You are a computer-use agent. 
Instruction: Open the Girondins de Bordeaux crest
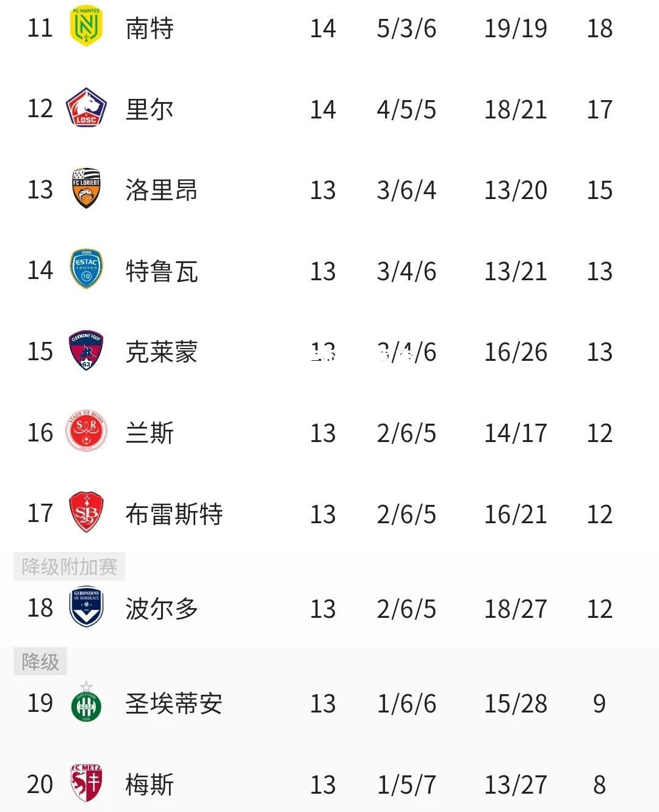[x=86, y=607]
